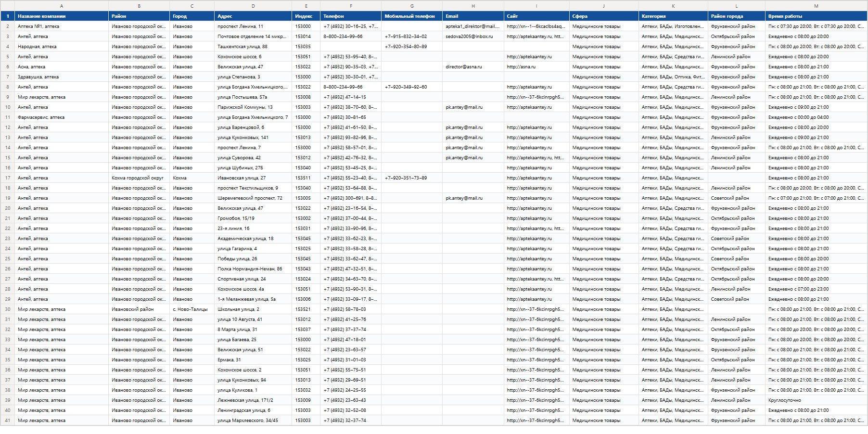Select the address "1-я Меланжевая улица, 5а"
This screenshot has width=868, height=434.
(253, 299)
